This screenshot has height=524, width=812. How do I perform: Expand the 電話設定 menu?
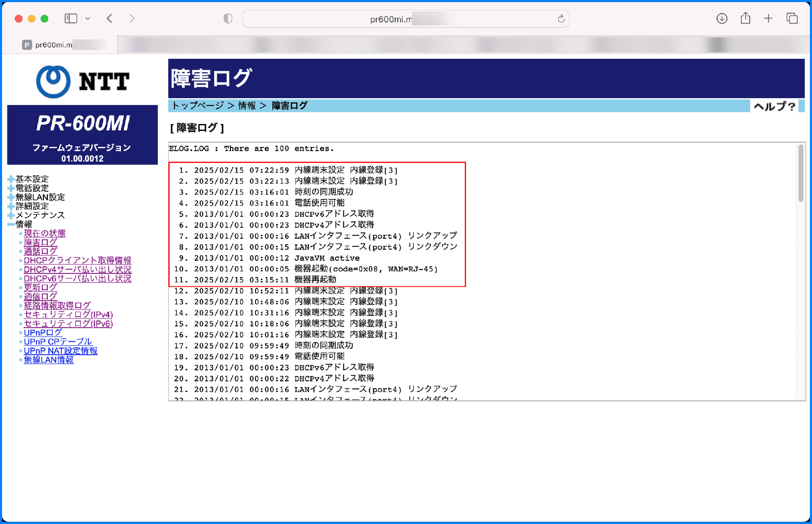tap(28, 188)
